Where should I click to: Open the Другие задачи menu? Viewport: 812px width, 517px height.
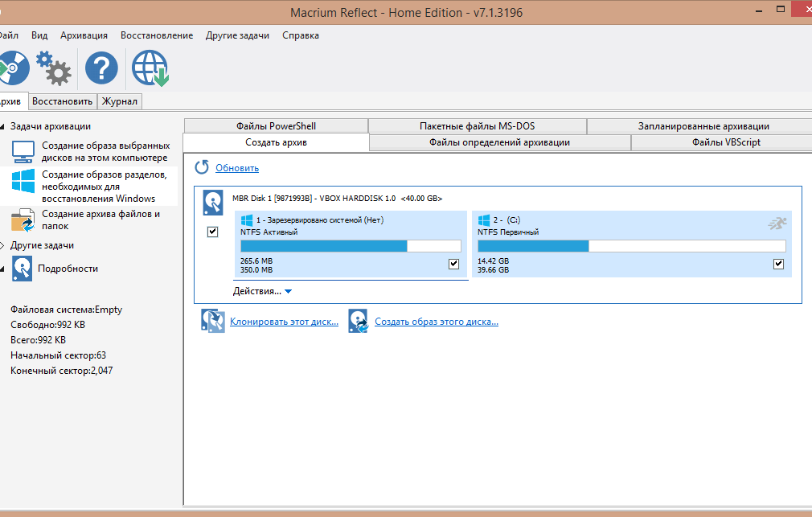pyautogui.click(x=237, y=35)
